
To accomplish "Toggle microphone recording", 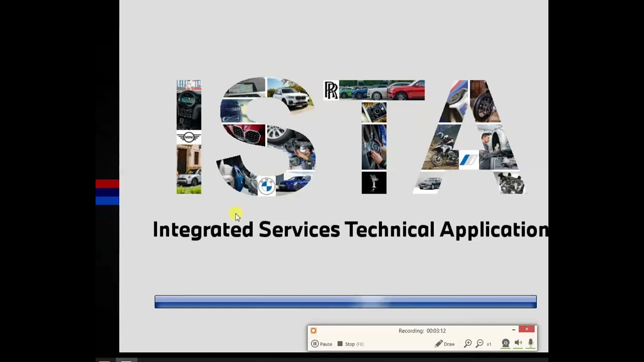I will pos(530,343).
